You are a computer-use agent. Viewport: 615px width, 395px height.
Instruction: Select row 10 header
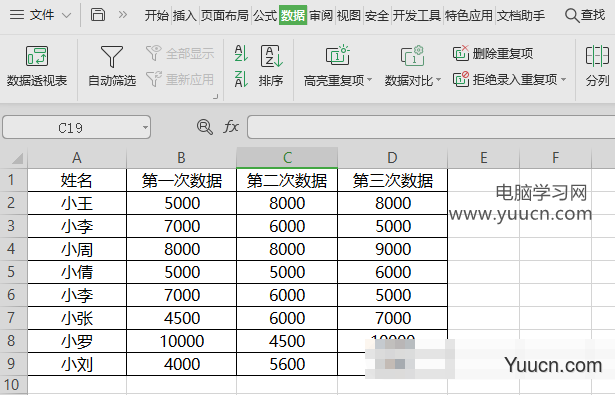14,385
